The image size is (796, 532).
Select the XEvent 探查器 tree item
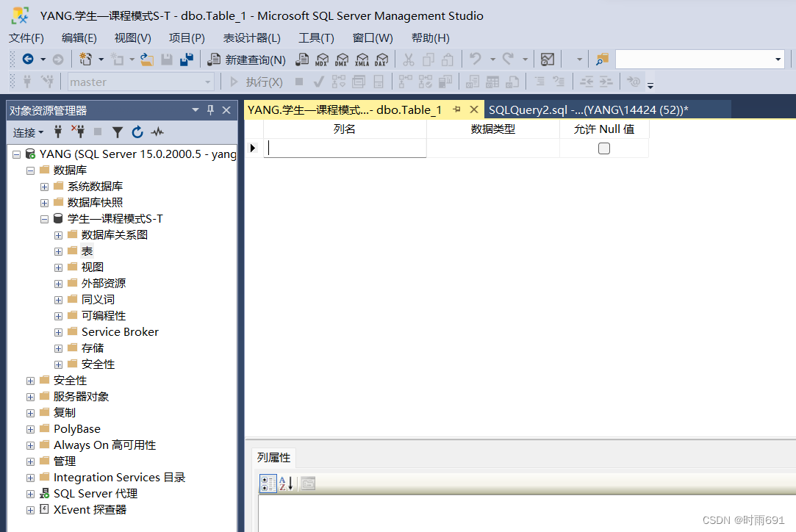[90, 510]
